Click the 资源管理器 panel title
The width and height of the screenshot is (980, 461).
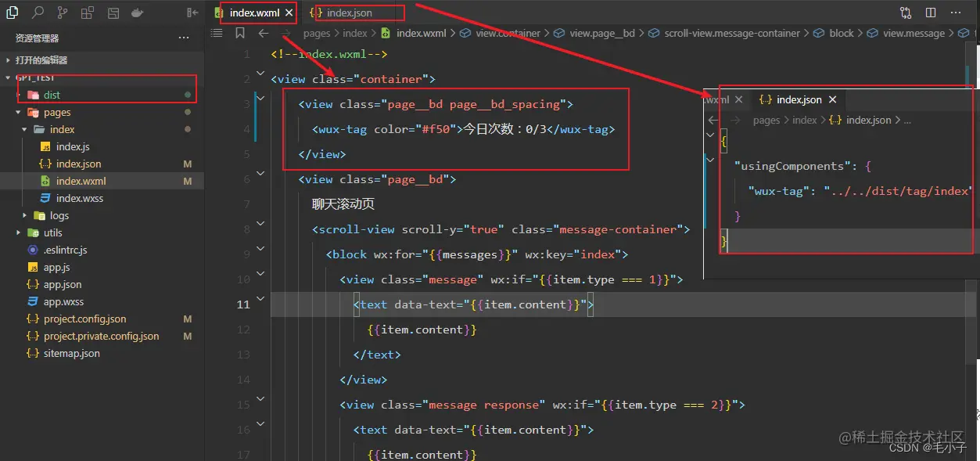tap(37, 38)
